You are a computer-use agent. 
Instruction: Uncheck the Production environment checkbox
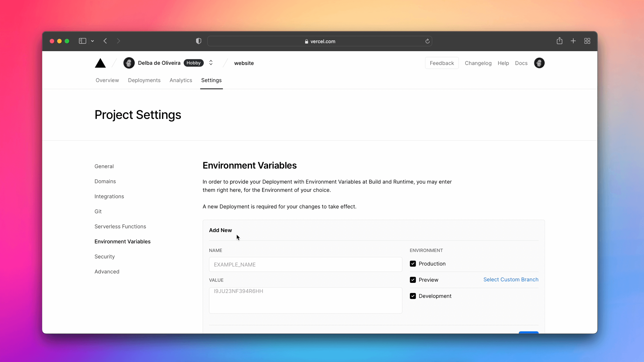click(413, 264)
